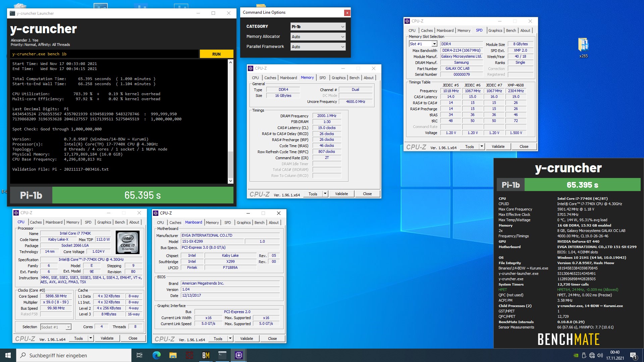Click the CPU-Z icon in Mainboard window title bar

(156, 213)
